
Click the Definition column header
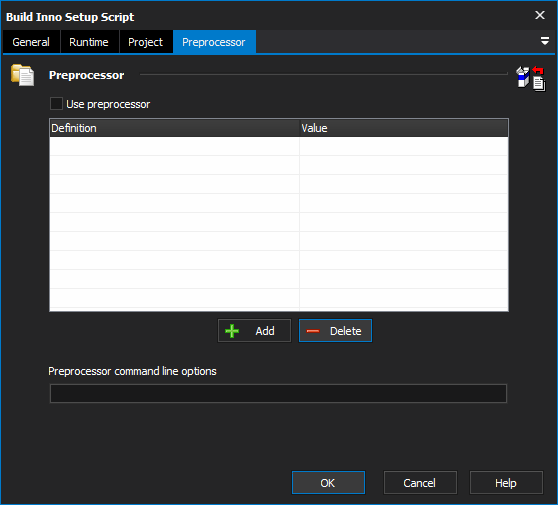point(174,128)
